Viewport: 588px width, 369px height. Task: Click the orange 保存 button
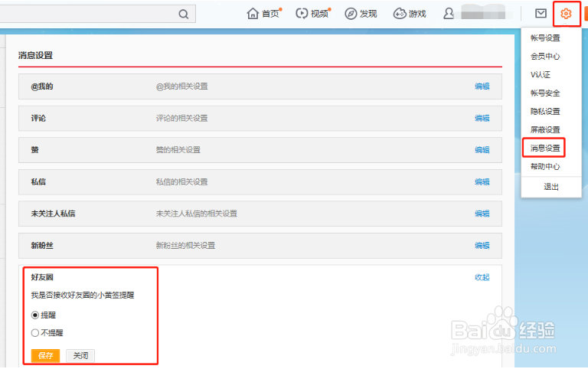[x=45, y=355]
